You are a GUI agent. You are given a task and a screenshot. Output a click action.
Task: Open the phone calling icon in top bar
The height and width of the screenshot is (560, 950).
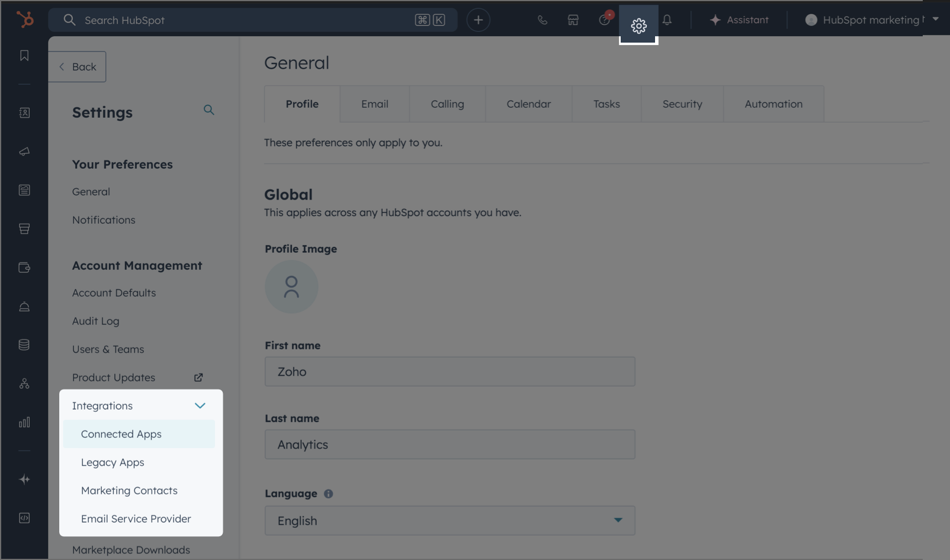543,20
